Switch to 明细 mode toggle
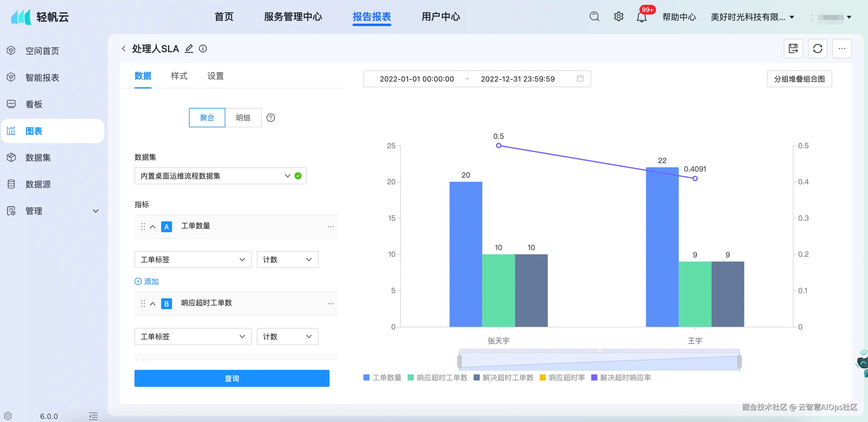Image resolution: width=868 pixels, height=422 pixels. pyautogui.click(x=243, y=118)
